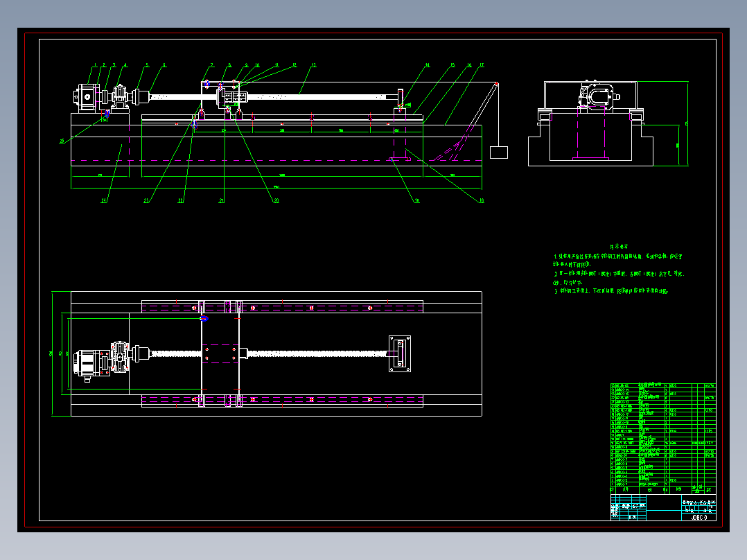Select part callout number 7 in elevation view

[x=212, y=65]
